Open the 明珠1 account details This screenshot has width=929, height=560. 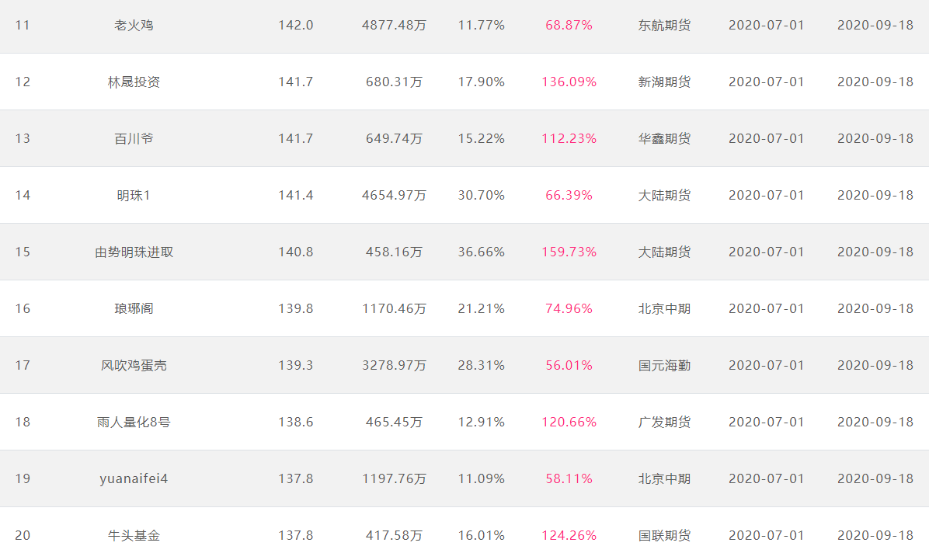[134, 196]
